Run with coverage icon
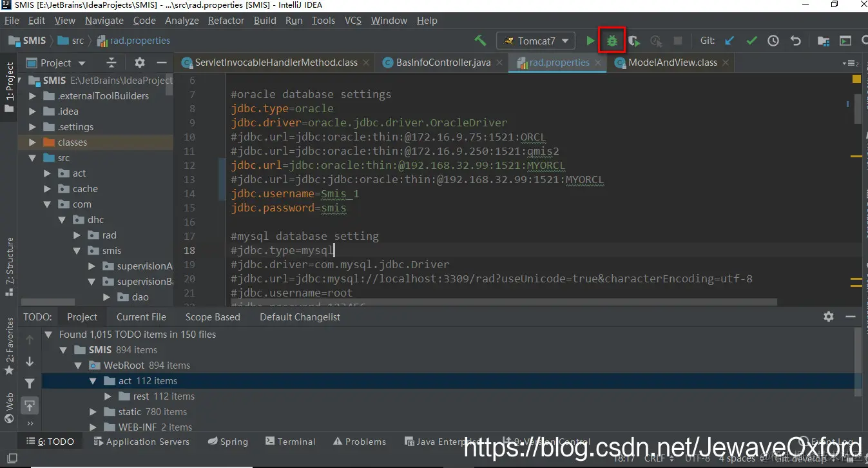 coord(634,41)
